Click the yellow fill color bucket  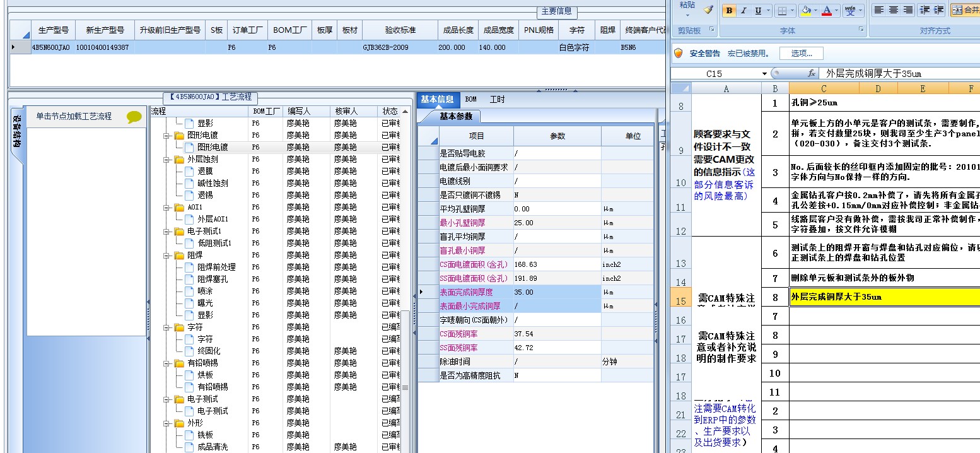click(x=806, y=10)
